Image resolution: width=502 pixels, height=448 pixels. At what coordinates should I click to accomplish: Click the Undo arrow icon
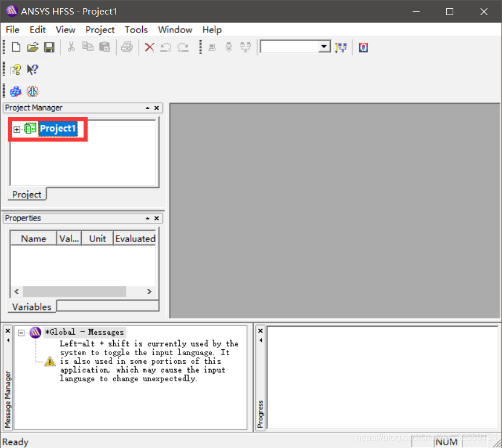[x=165, y=48]
